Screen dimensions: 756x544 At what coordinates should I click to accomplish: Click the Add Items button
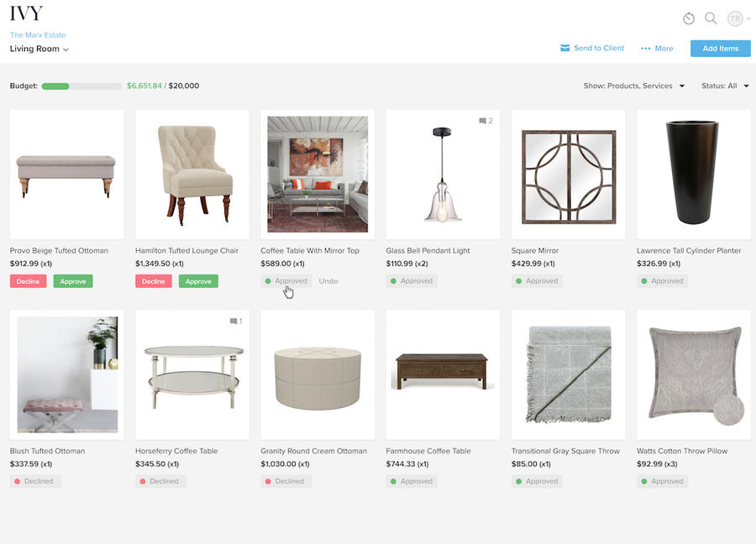click(x=721, y=48)
